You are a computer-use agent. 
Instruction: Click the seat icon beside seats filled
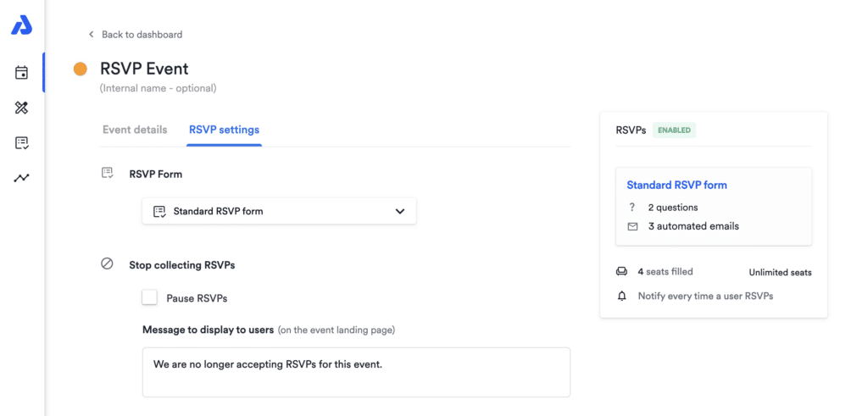(621, 272)
